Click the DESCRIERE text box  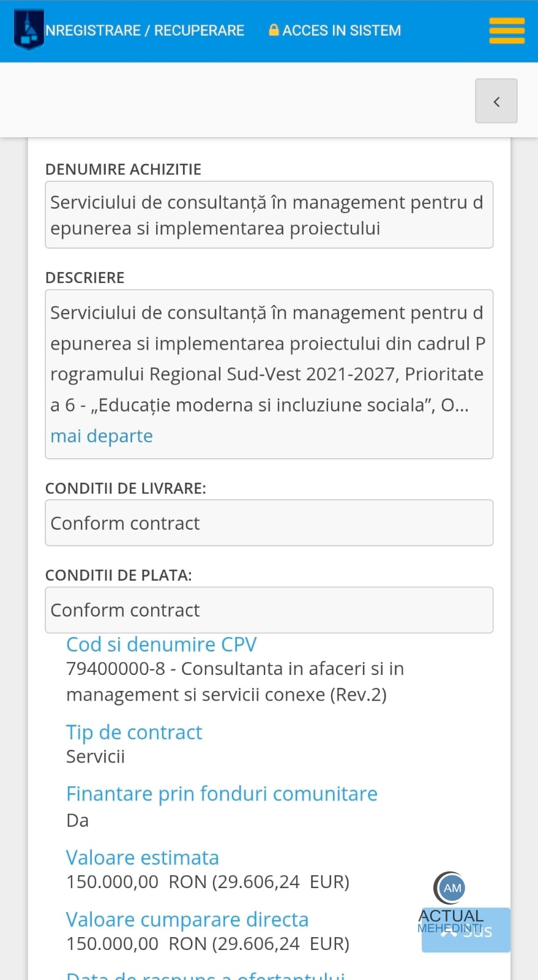coord(269,358)
